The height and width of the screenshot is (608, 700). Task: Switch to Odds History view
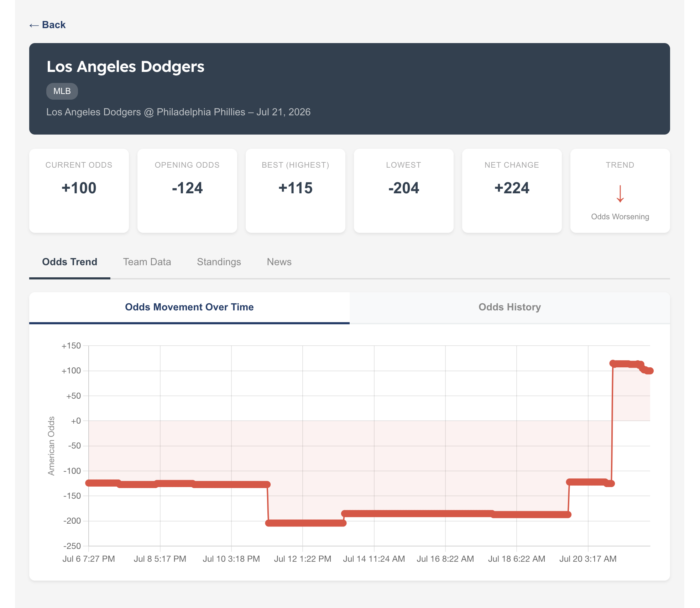pyautogui.click(x=510, y=307)
